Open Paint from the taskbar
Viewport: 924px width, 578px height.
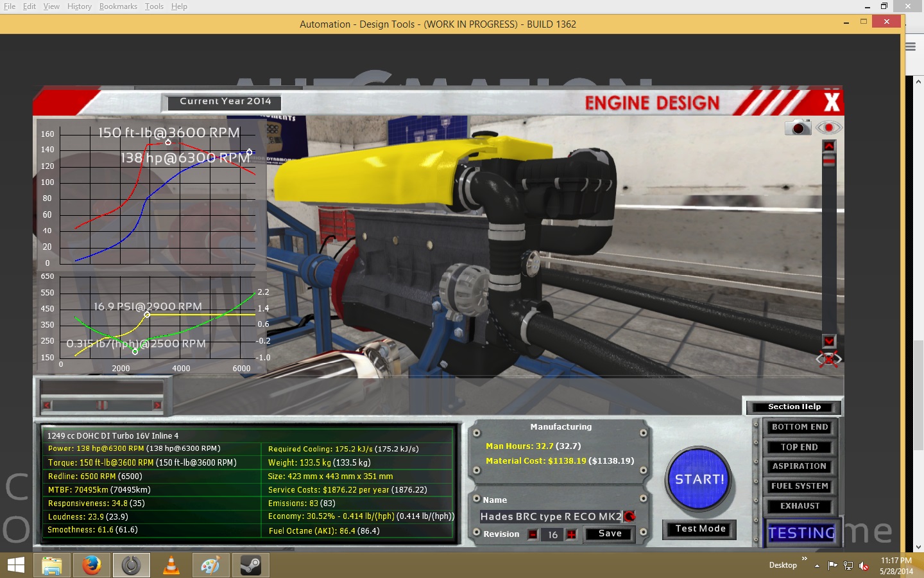(211, 565)
